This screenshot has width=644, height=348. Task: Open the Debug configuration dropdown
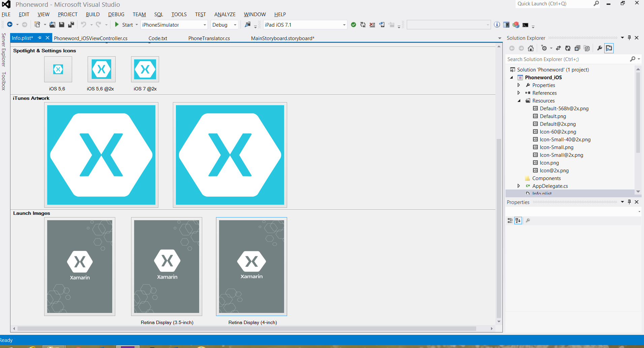tap(224, 25)
